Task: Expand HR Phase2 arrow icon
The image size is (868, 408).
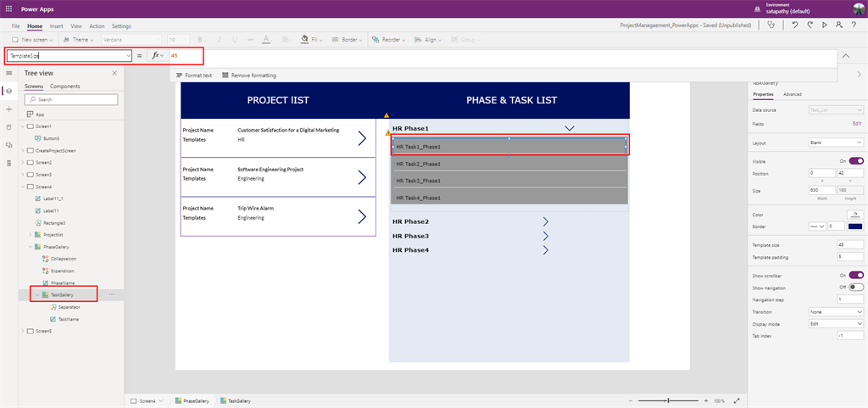Action: coord(545,221)
